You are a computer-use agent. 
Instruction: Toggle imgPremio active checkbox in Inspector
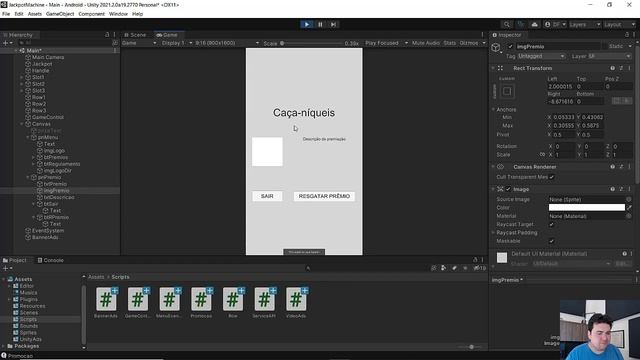[510, 47]
